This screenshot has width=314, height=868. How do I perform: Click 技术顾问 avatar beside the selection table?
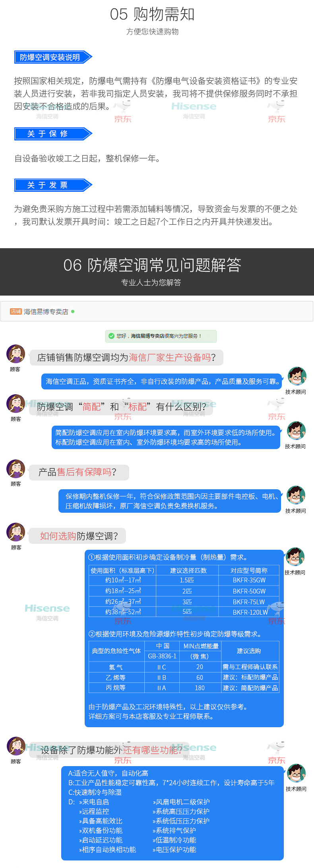click(295, 557)
